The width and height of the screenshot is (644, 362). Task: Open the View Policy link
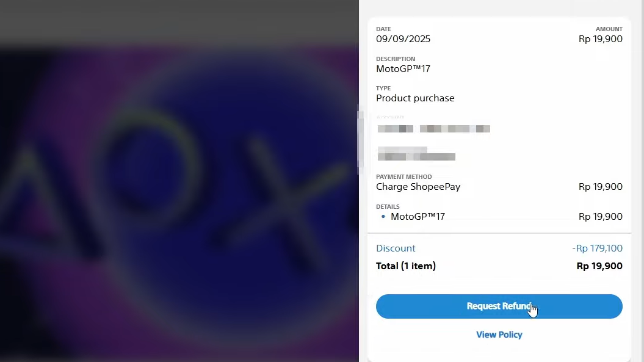(x=499, y=335)
